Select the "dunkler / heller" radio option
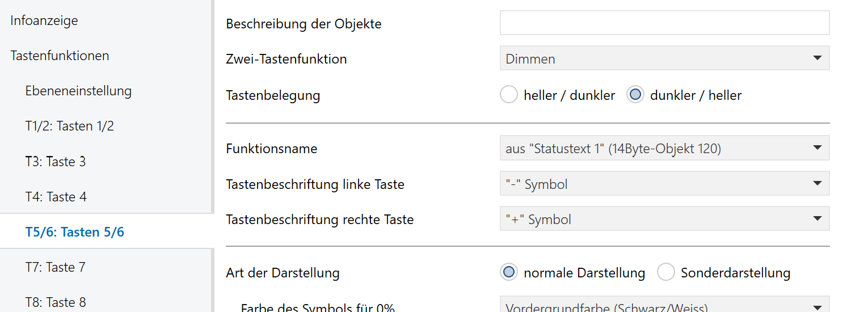868x312 pixels. 636,95
